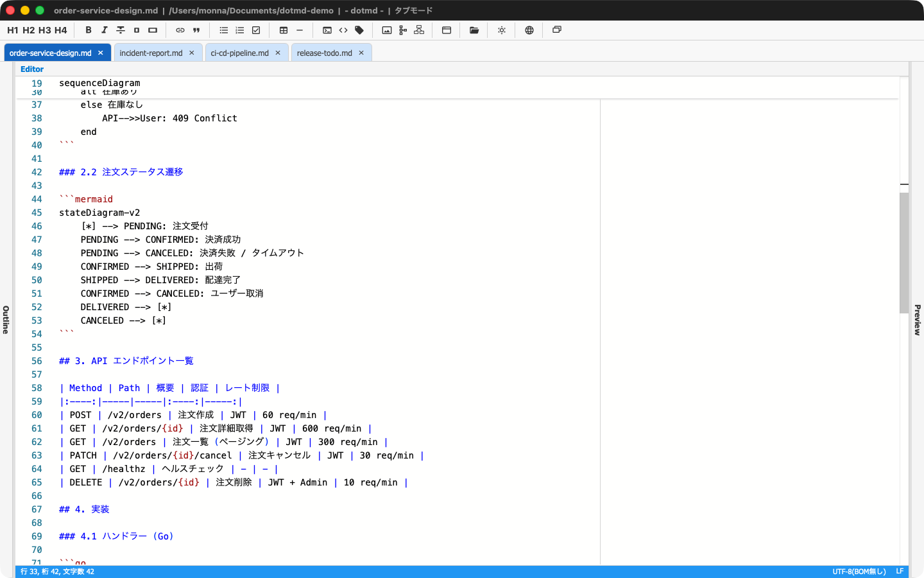The image size is (924, 578).
Task: Insert a horizontal rule
Action: click(300, 30)
